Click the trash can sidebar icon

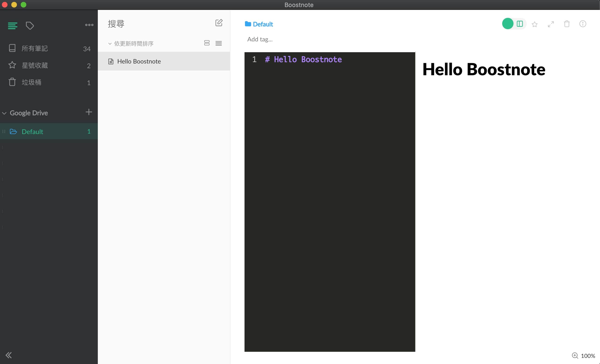tap(12, 82)
